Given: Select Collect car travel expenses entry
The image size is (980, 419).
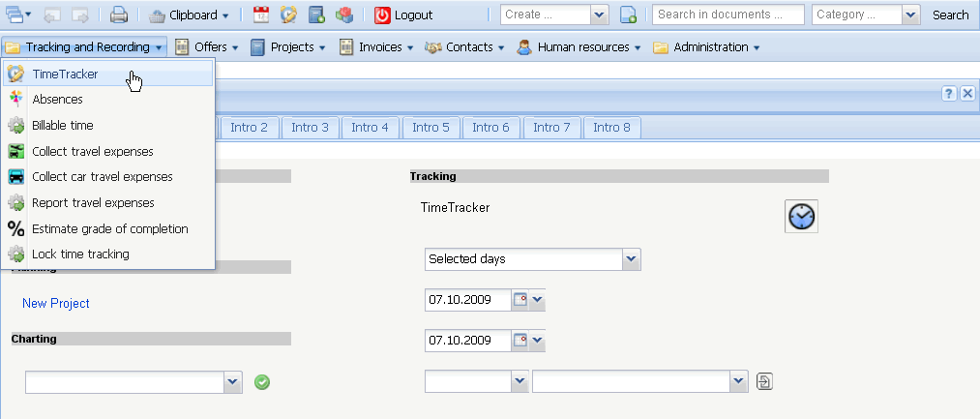Looking at the screenshot, I should click(x=108, y=176).
